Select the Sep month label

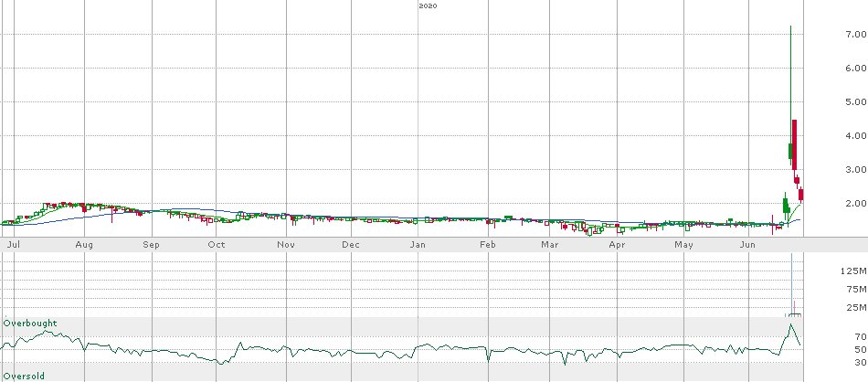151,245
